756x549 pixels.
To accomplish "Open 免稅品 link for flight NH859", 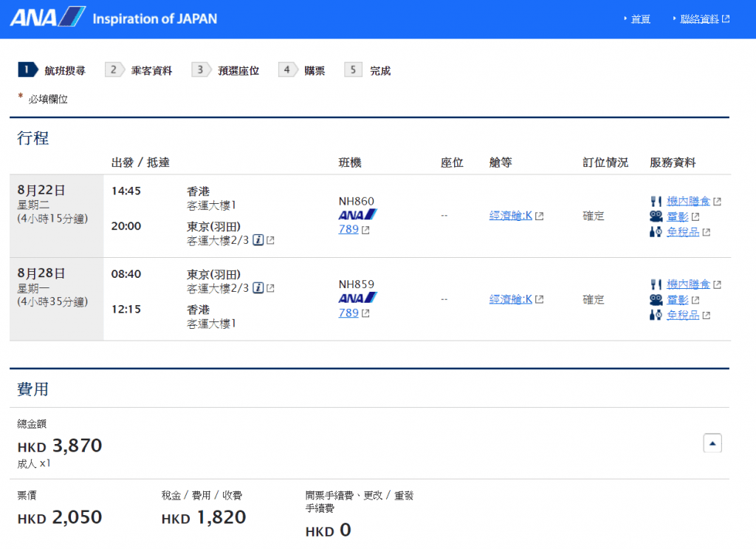I will 683,315.
